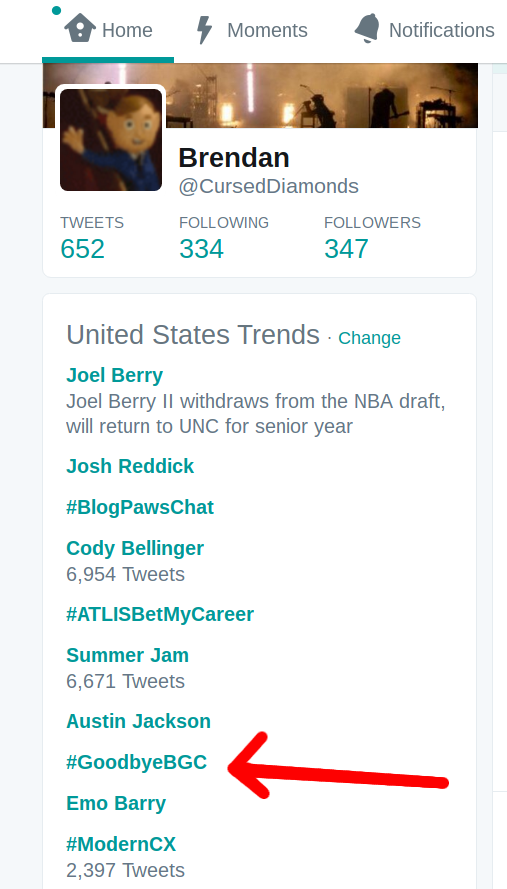Open the 347 Followers count

(x=346, y=249)
